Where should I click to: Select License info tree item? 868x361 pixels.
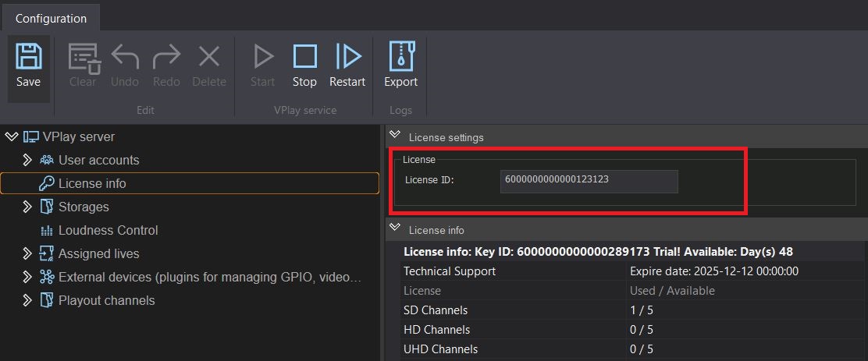point(190,183)
